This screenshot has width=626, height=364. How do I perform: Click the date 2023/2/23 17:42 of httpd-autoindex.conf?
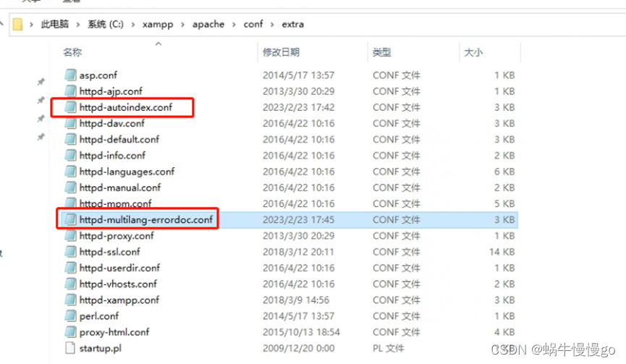pyautogui.click(x=298, y=107)
